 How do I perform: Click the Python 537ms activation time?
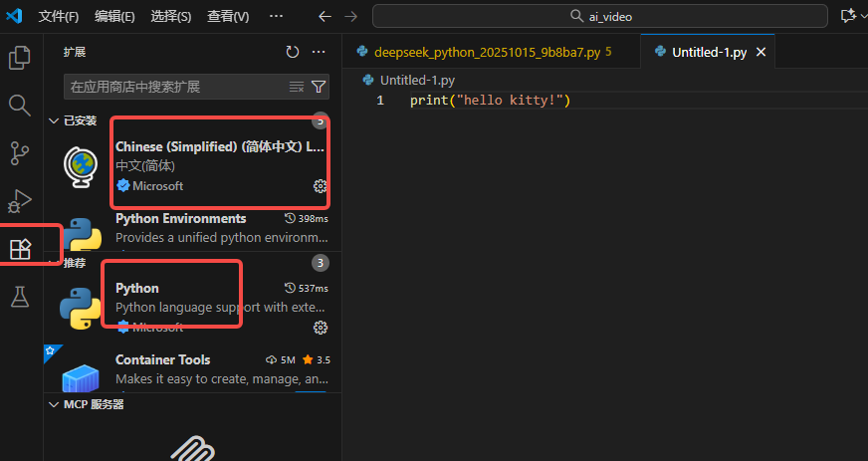pos(307,289)
